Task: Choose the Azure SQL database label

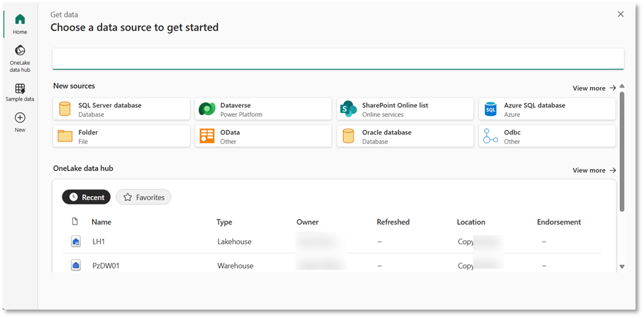Action: [x=535, y=105]
